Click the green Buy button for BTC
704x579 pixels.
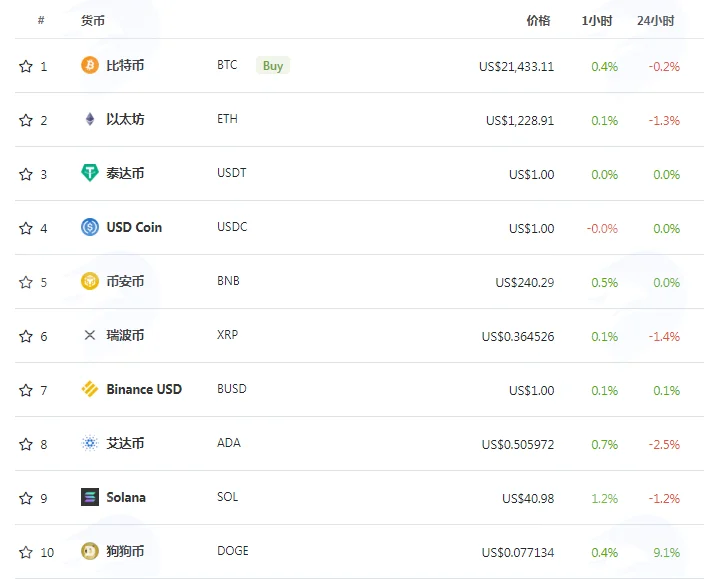click(273, 66)
